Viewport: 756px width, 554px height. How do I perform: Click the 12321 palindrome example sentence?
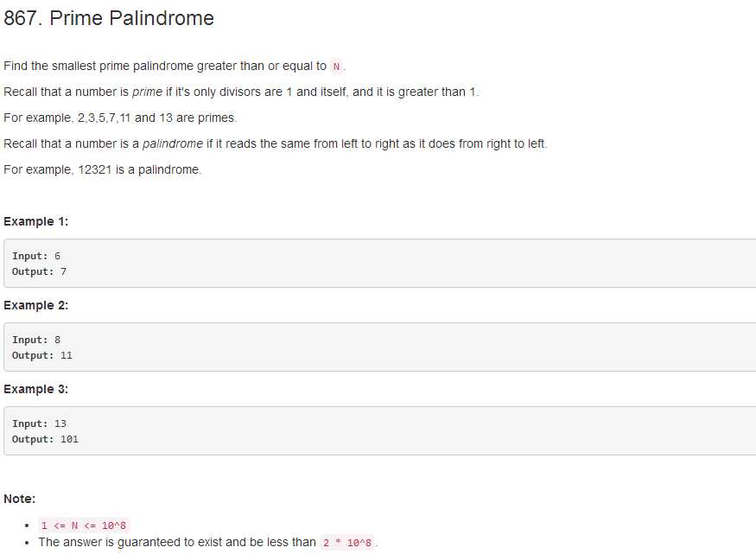(103, 169)
